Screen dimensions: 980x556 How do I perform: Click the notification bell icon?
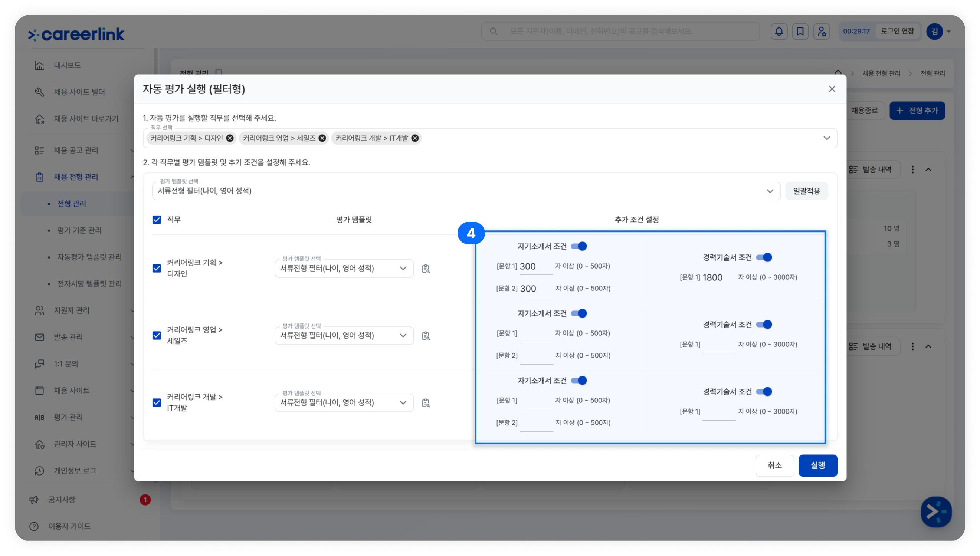[x=779, y=31]
